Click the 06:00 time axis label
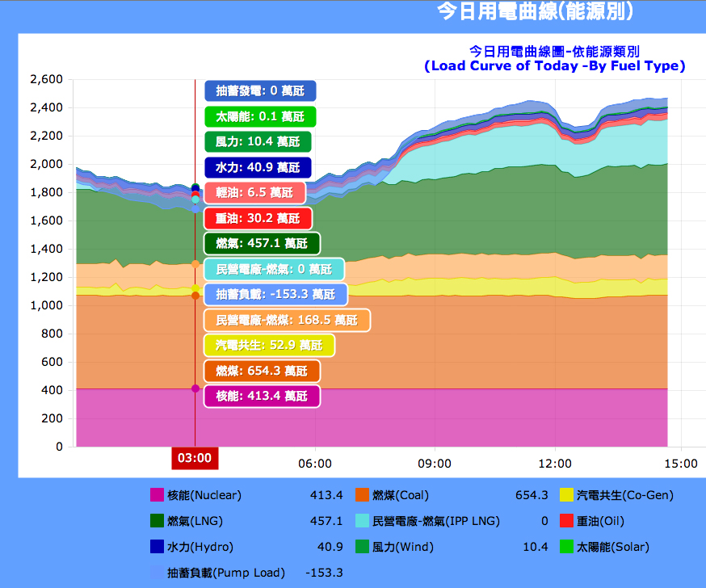Screen dimensions: 706x588 tap(315, 464)
